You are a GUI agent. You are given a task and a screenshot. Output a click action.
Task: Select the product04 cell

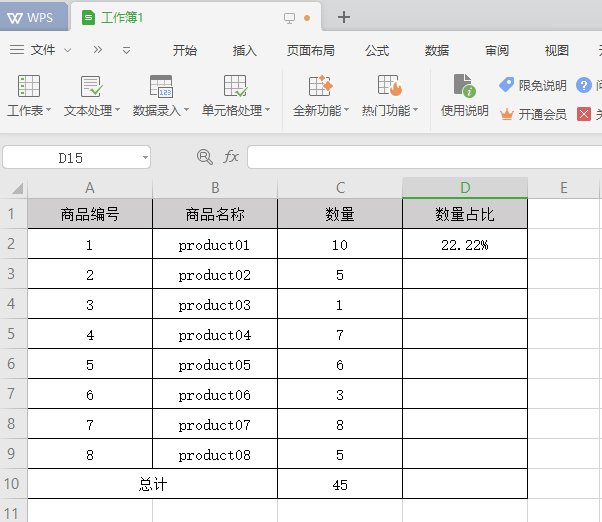tap(215, 334)
